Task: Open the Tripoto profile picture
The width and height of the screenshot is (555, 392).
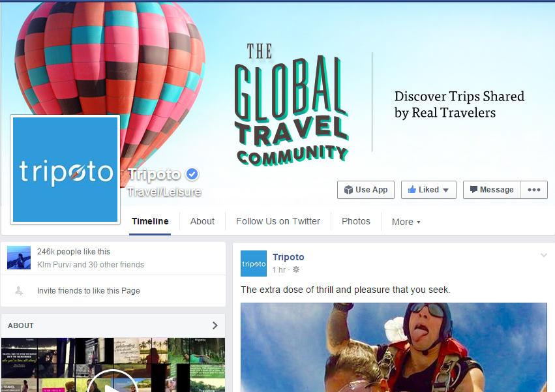Action: [65, 170]
